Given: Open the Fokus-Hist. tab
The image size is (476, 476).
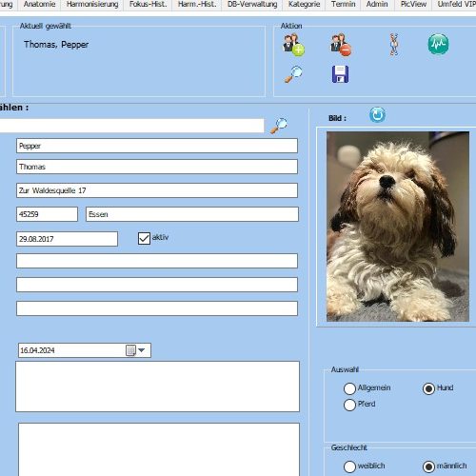Looking at the screenshot, I should coord(148,5).
